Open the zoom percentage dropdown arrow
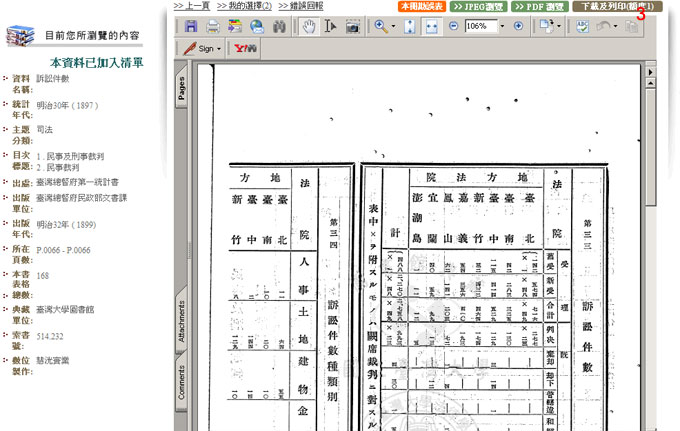680x431 pixels. pyautogui.click(x=500, y=26)
